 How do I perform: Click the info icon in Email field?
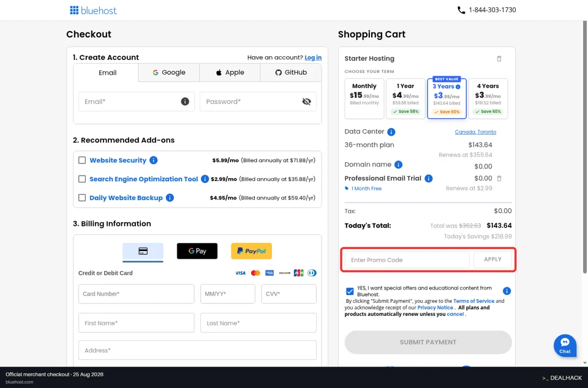[x=185, y=102]
